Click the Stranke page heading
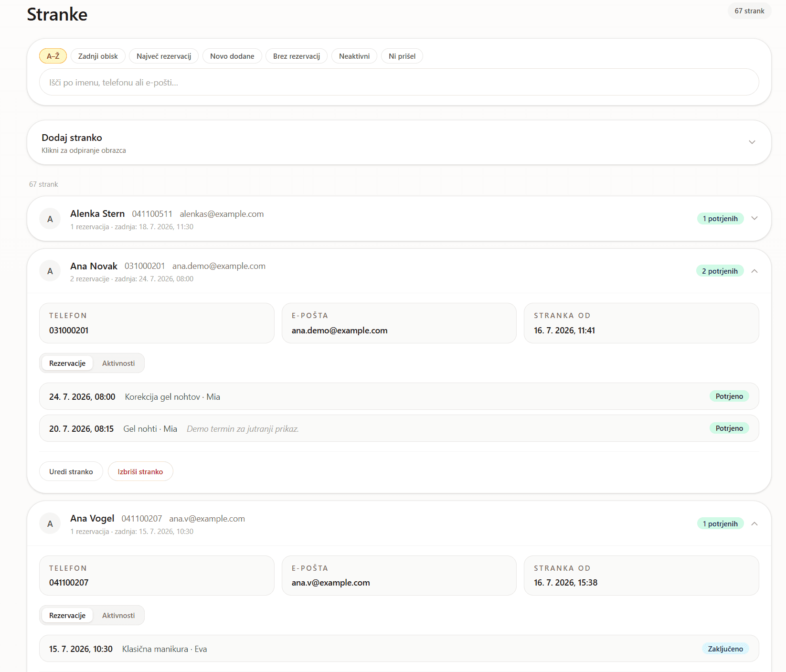Image resolution: width=786 pixels, height=672 pixels. point(57,14)
